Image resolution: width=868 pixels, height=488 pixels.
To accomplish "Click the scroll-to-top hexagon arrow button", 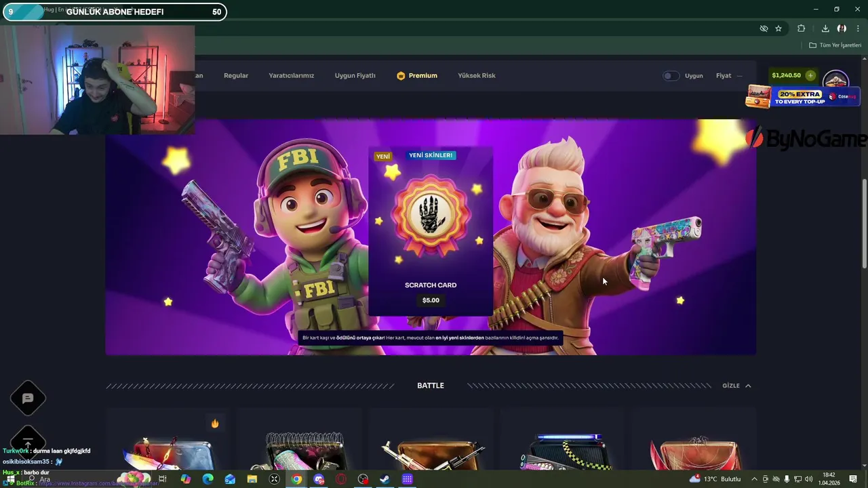I will (x=28, y=443).
